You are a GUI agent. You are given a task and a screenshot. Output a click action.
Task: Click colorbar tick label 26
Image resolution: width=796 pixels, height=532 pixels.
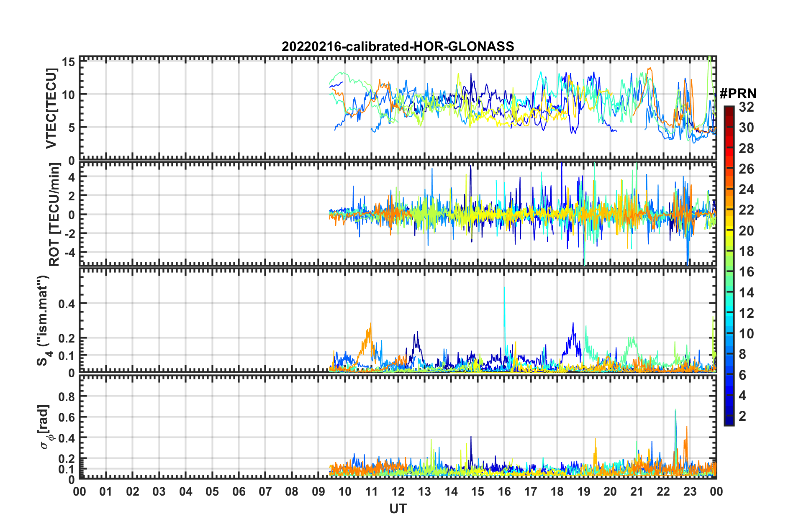pyautogui.click(x=746, y=169)
